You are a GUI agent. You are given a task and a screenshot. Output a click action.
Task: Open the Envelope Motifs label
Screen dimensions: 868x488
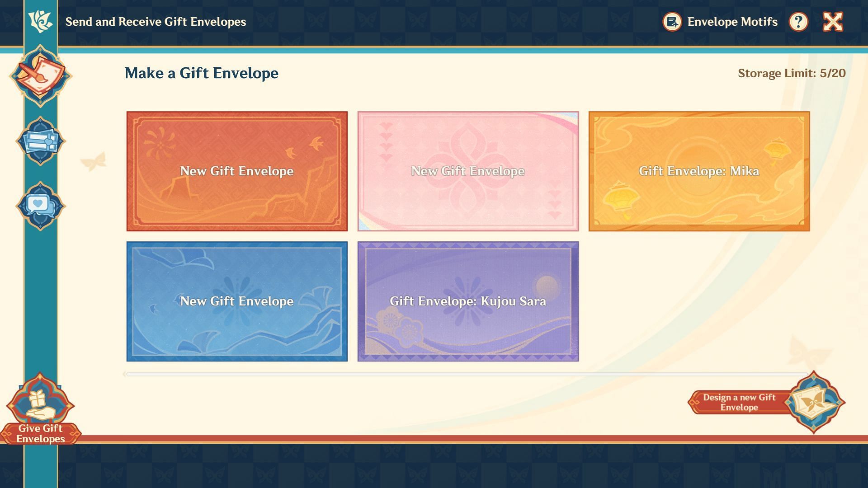pyautogui.click(x=732, y=22)
